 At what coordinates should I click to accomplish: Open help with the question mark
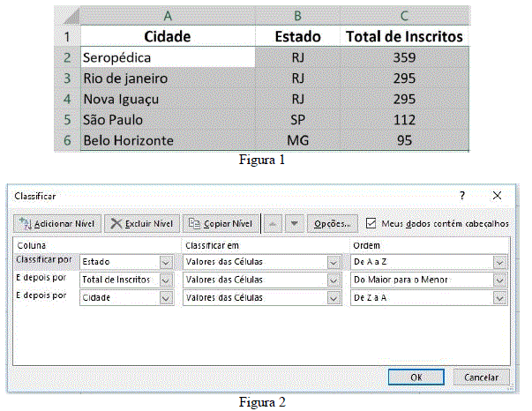462,196
